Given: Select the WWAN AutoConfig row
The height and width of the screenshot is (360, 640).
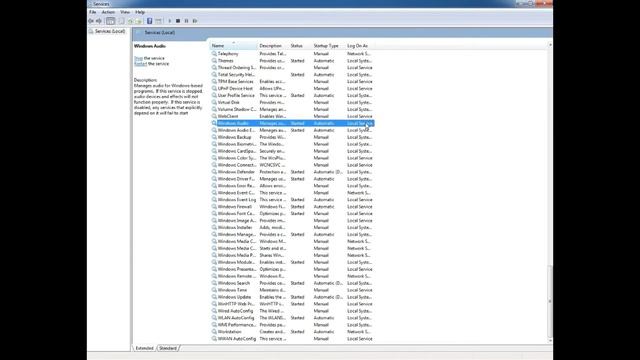Looking at the screenshot, I should coord(292,338).
